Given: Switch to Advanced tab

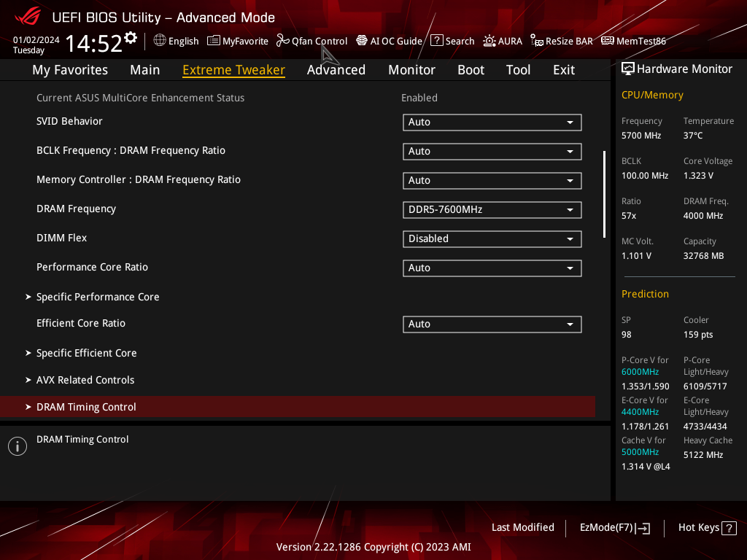Looking at the screenshot, I should click(x=336, y=70).
